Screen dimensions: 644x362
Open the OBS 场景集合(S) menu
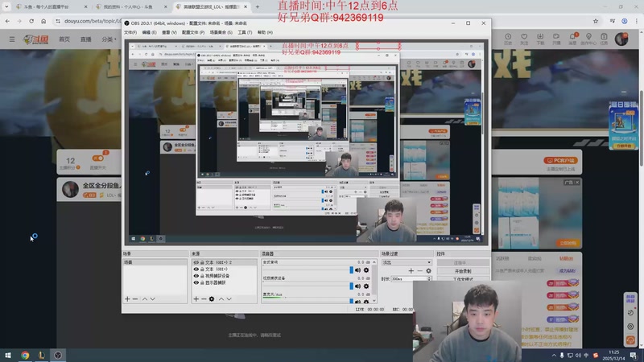[x=221, y=32]
